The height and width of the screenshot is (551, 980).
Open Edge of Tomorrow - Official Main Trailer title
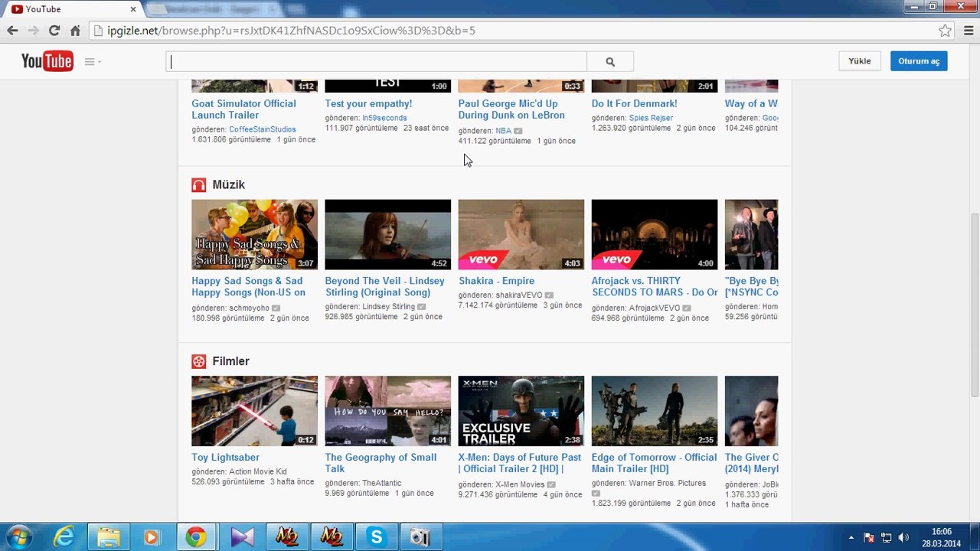tap(654, 463)
